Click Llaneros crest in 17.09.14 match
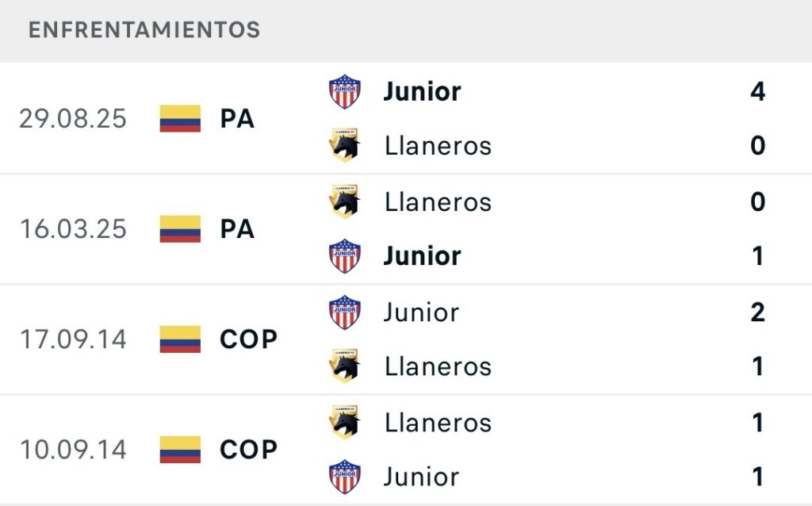This screenshot has width=812, height=506. point(345,366)
